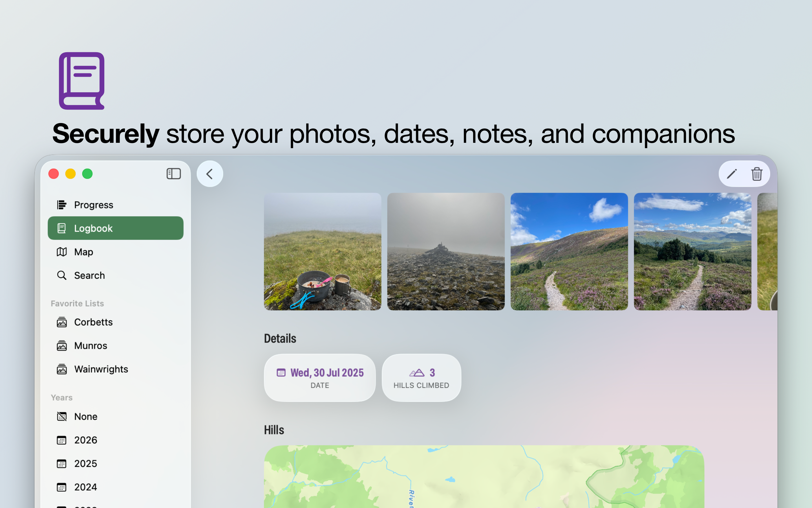Click the purple calendar icon in date card
This screenshot has width=812, height=508.
point(281,373)
